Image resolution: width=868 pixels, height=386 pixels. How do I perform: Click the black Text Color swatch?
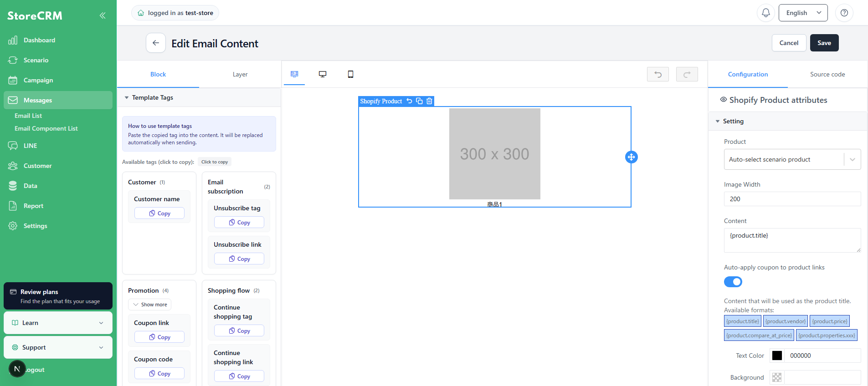pyautogui.click(x=777, y=356)
